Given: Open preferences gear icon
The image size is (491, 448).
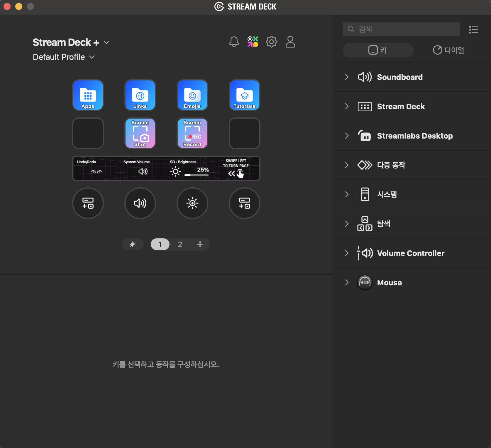Looking at the screenshot, I should pyautogui.click(x=272, y=42).
